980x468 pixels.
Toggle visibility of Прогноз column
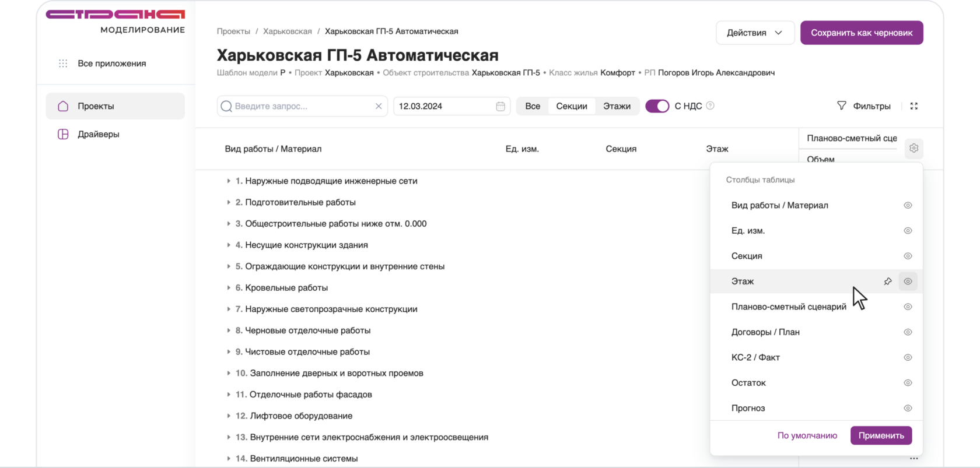click(908, 408)
